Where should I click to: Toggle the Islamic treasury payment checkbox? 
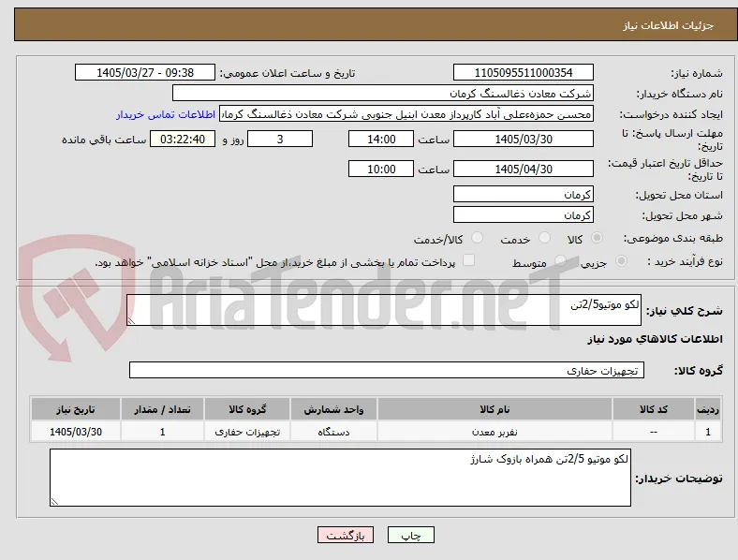tap(469, 260)
